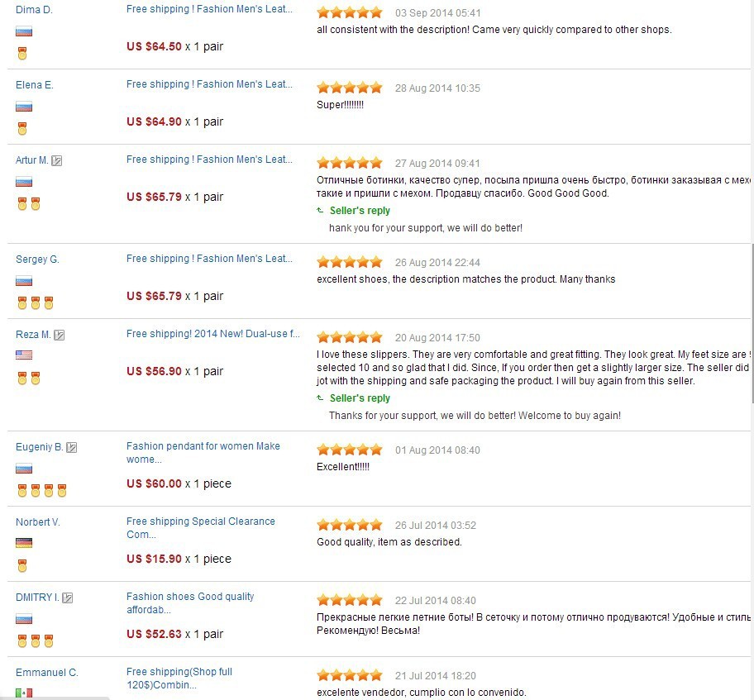Image resolution: width=754 pixels, height=700 pixels.
Task: Click the US flag under Reza M.
Action: click(x=24, y=355)
